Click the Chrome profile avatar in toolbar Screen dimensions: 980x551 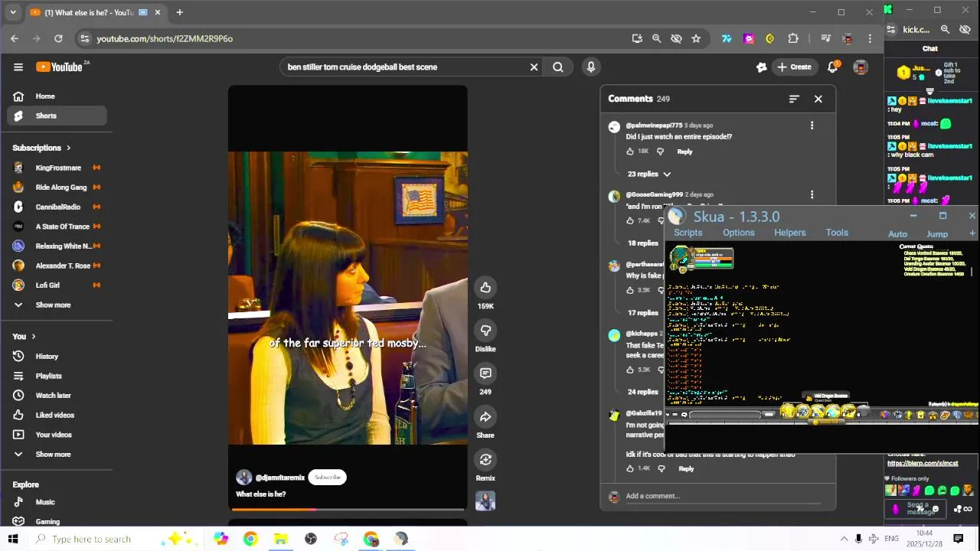tap(848, 38)
